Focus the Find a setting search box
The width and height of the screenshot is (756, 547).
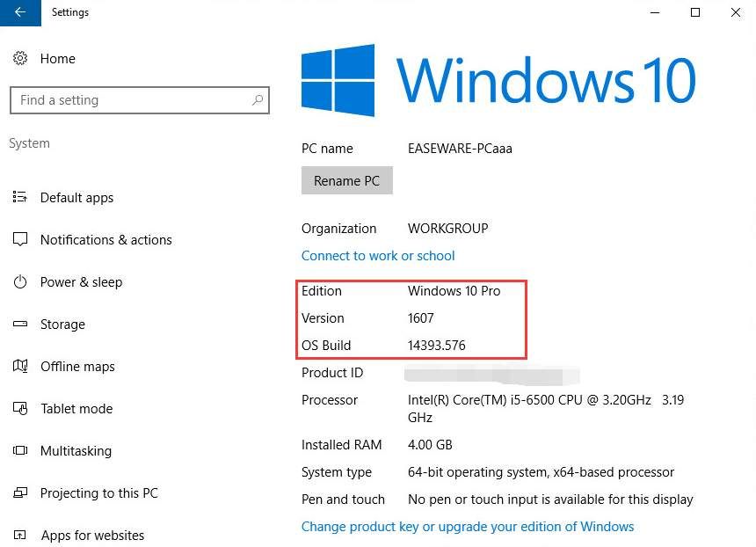(x=132, y=100)
